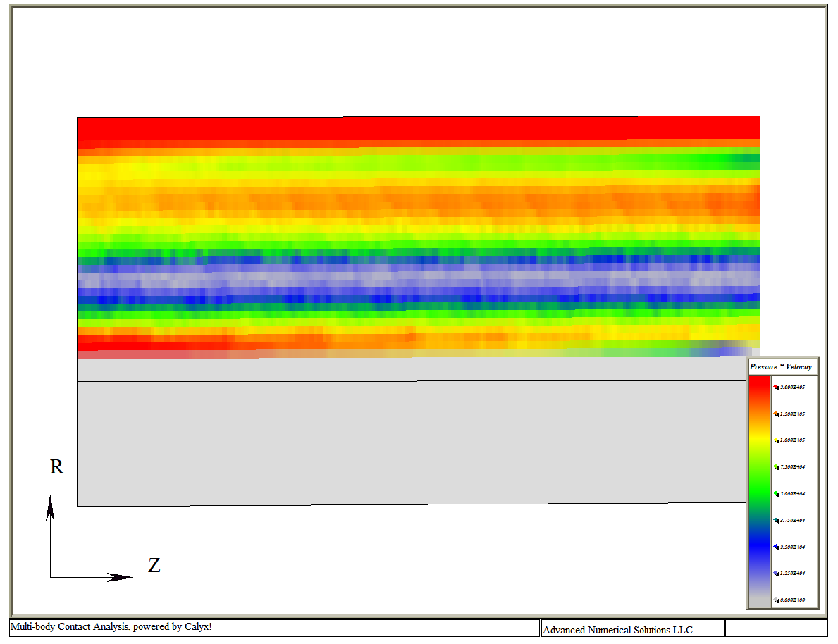Click the Multi-body Contact Analysis status bar text
This screenshot has height=644, width=838.
pos(111,626)
